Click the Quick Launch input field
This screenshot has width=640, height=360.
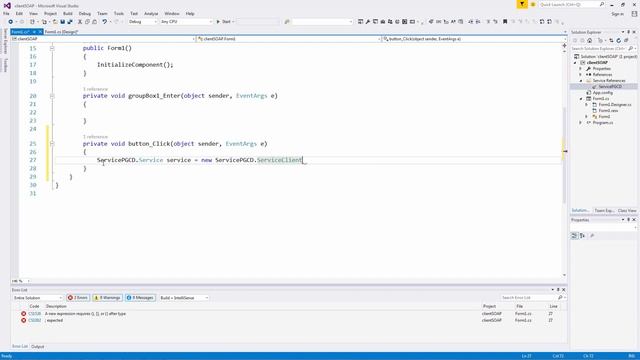[x=569, y=4]
